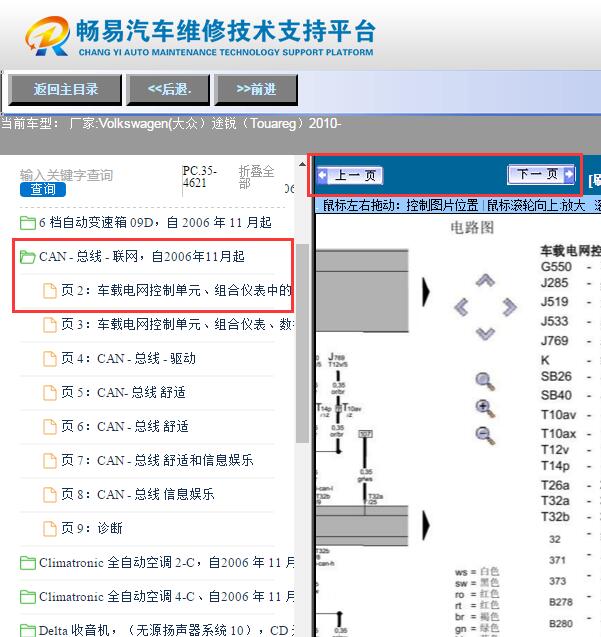Click the down arrow pan icon

485,334
